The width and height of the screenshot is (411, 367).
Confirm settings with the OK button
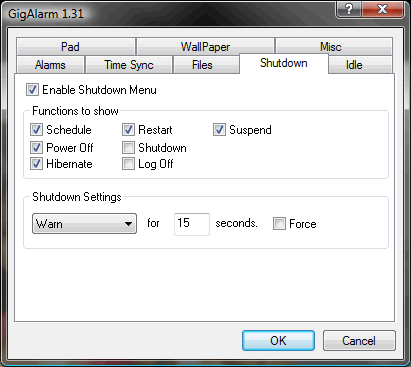pyautogui.click(x=278, y=341)
